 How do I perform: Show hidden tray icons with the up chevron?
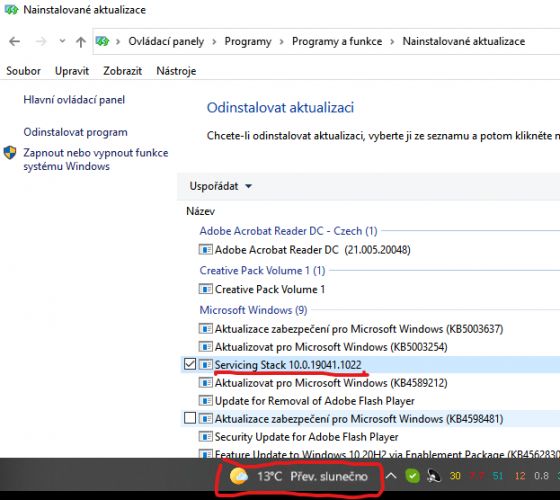tap(391, 476)
